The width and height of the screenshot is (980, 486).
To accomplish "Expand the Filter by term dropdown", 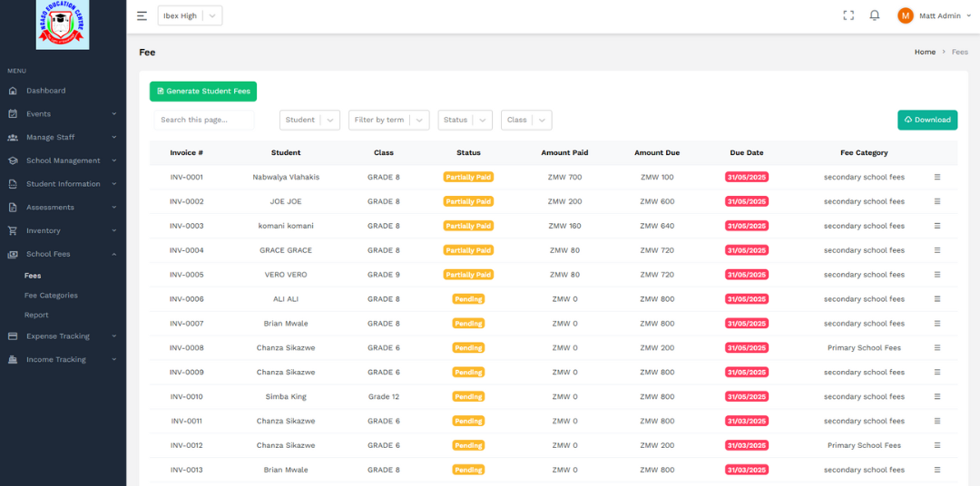I will (388, 120).
